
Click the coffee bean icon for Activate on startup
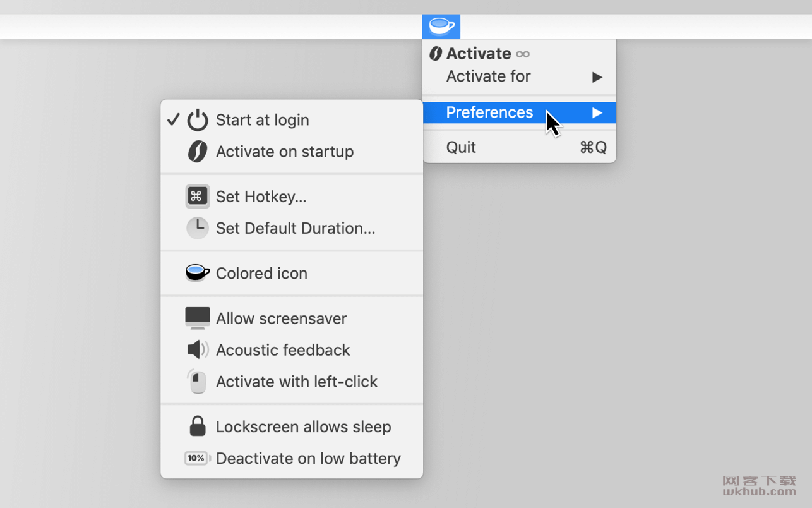coord(198,152)
